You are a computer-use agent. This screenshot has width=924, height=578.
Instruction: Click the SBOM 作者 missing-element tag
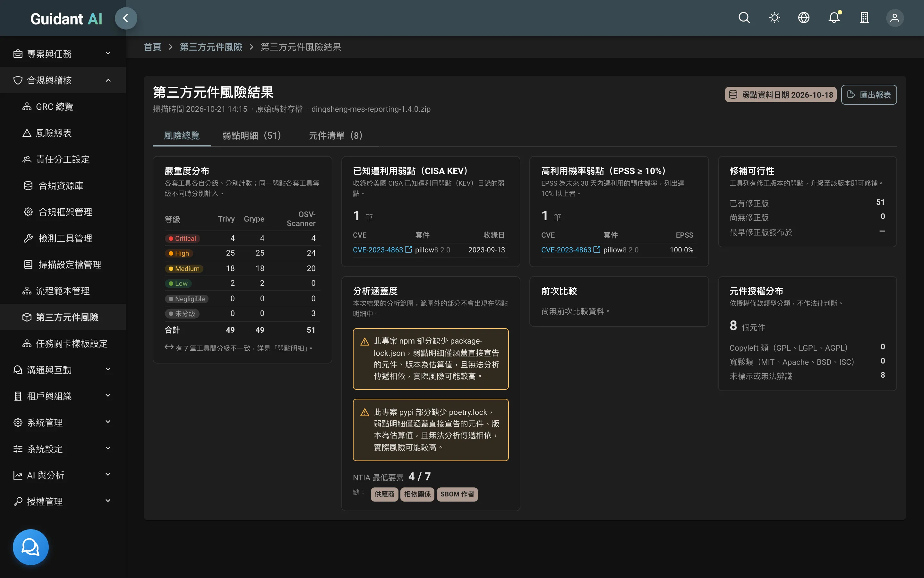457,494
